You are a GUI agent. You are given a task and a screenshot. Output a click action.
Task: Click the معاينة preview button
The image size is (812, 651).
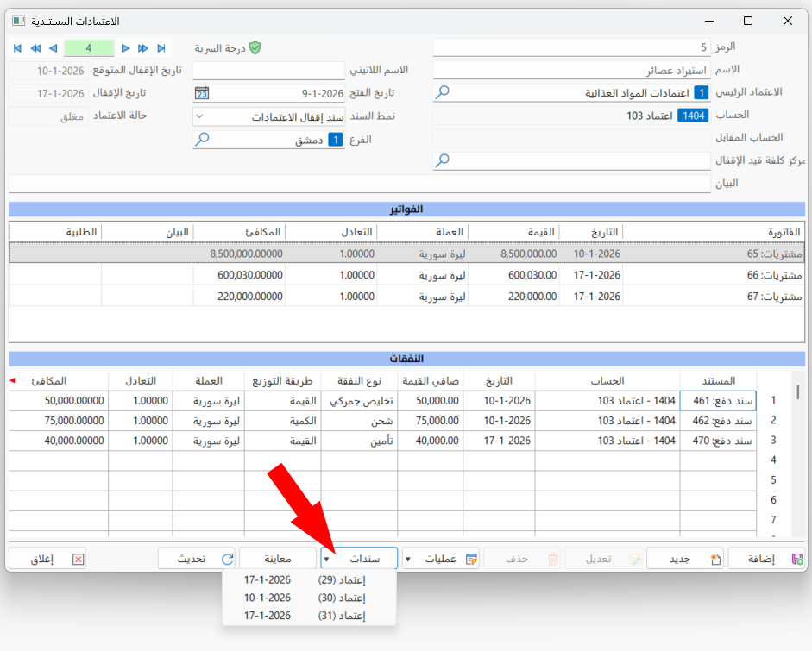pyautogui.click(x=278, y=559)
